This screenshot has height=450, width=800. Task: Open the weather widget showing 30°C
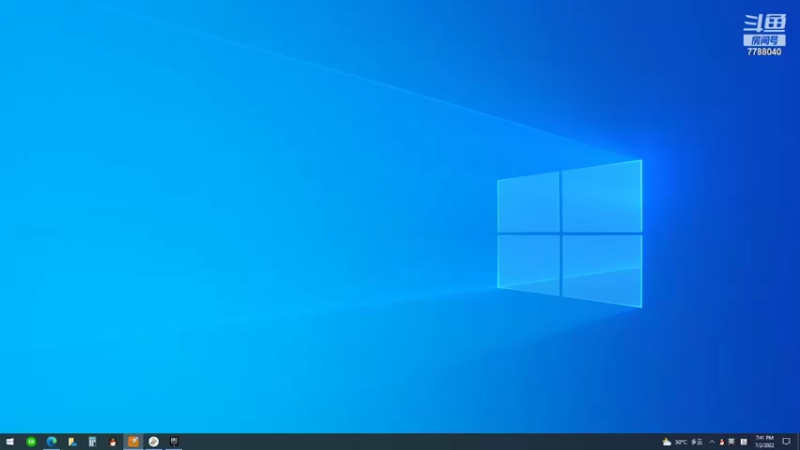682,442
